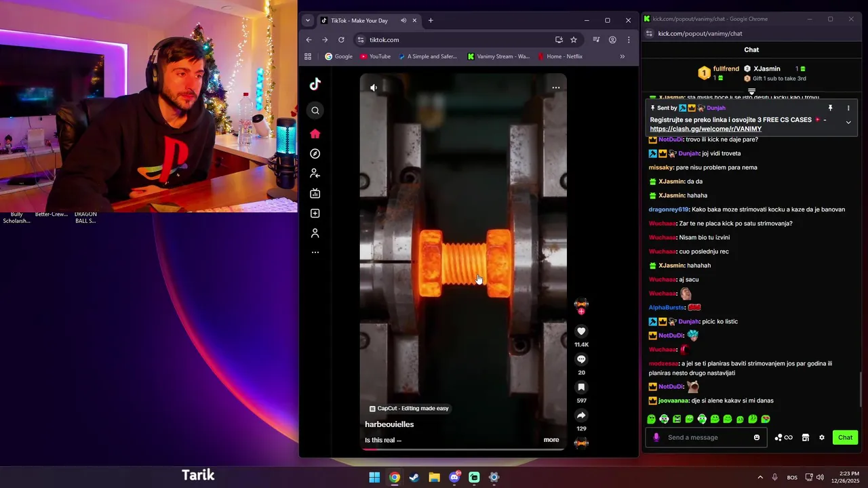This screenshot has width=868, height=488.
Task: Open emoji picker in chat input
Action: pos(757,437)
